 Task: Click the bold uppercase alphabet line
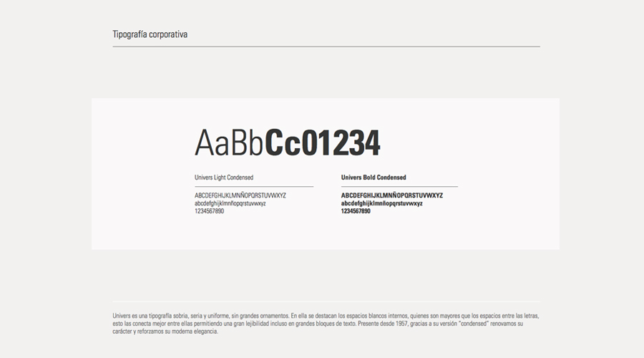tap(392, 195)
